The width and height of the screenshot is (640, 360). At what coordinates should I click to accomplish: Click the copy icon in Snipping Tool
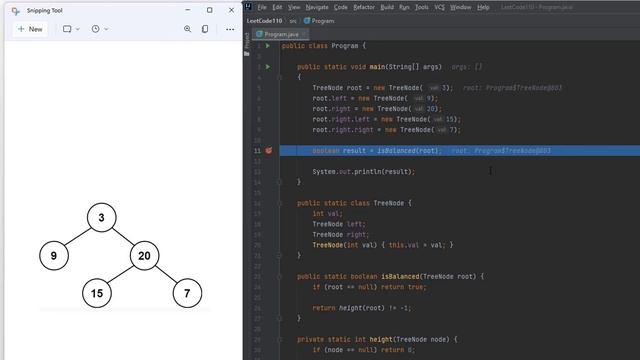coord(205,29)
